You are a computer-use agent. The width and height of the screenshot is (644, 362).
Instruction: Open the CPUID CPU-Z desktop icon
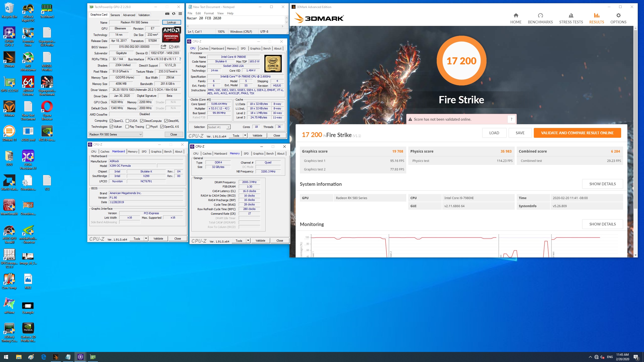point(9,37)
